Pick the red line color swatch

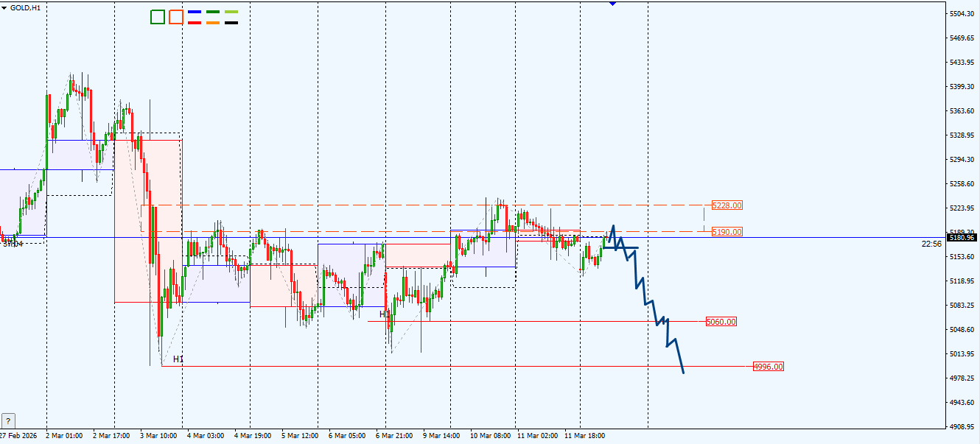195,23
